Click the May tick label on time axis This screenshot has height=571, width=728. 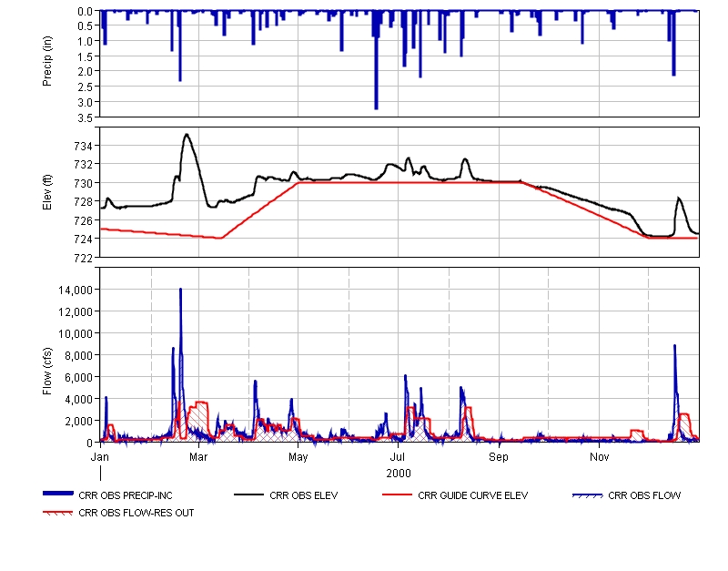click(x=298, y=455)
